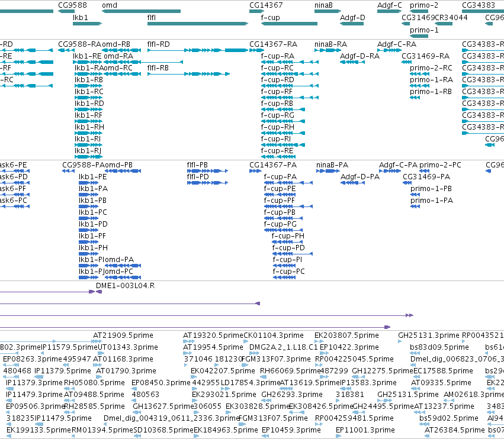This screenshot has width=504, height=439.
Task: Click the omd-PC protein label
Action: point(119,272)
